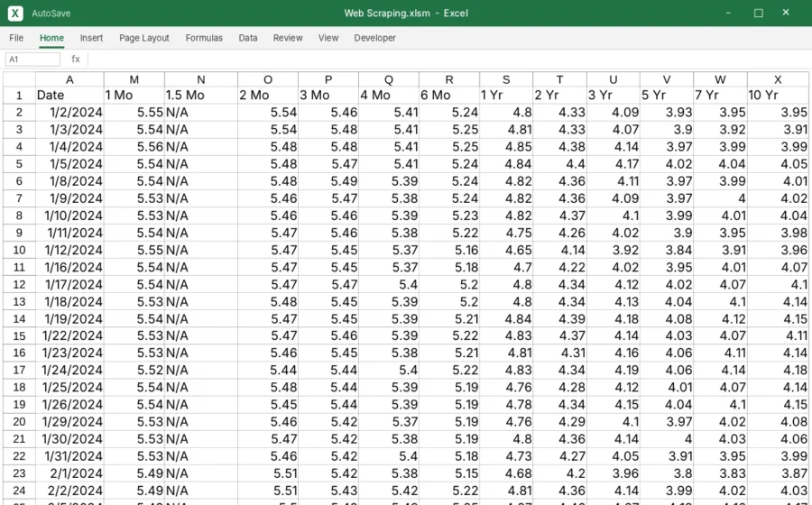
Task: Open the Formulas tab
Action: click(204, 38)
